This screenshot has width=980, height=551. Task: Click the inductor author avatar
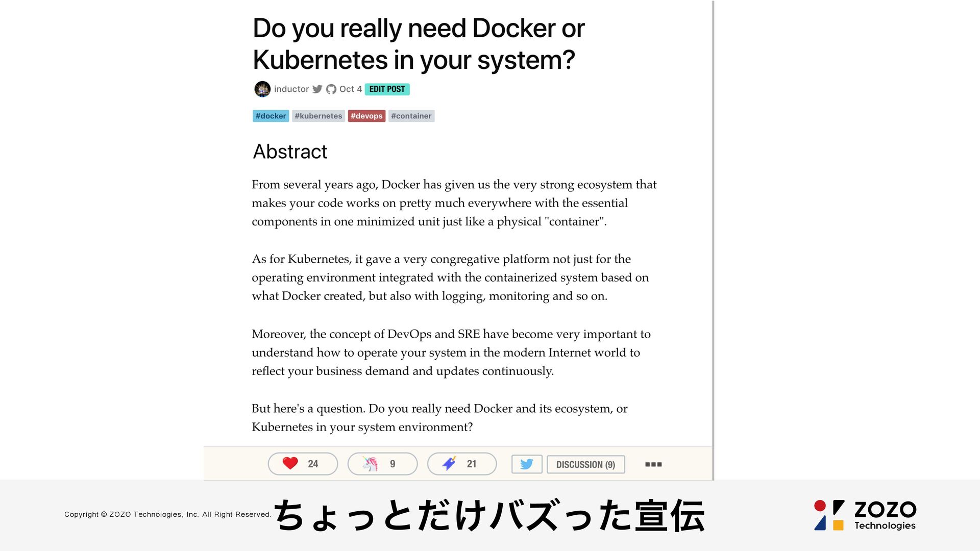tap(262, 89)
